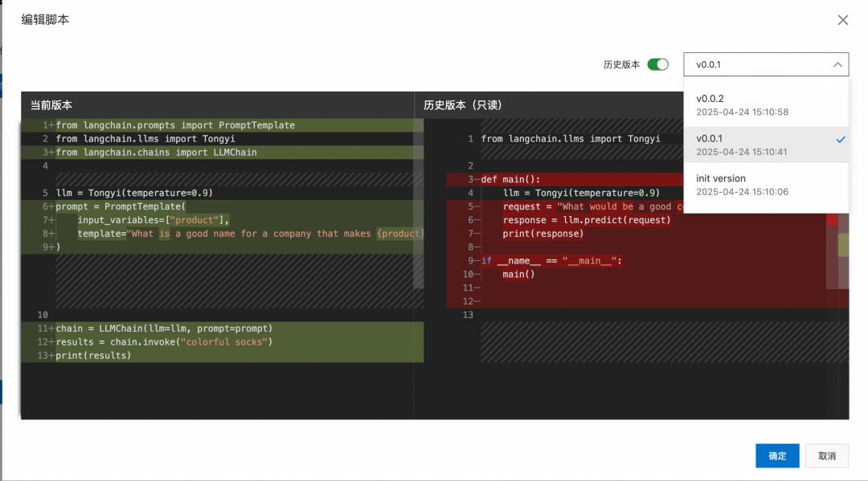Click the version selector box showing v0.0.1
The image size is (868, 481).
755,65
